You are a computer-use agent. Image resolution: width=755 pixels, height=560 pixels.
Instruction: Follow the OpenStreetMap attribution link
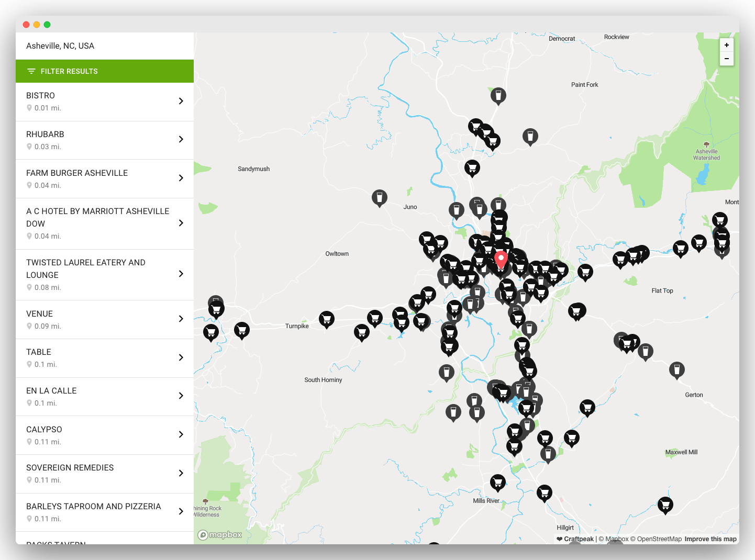pyautogui.click(x=659, y=539)
